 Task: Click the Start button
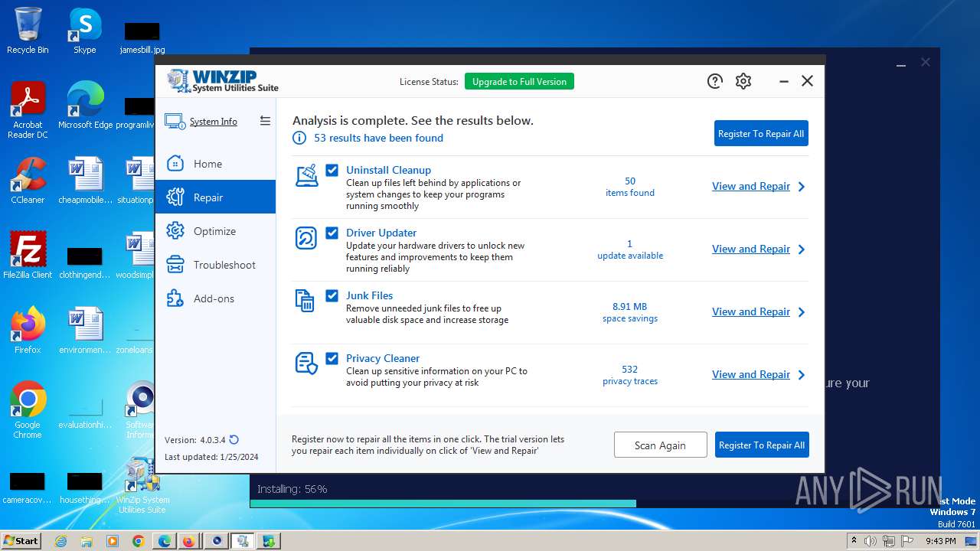pos(21,541)
